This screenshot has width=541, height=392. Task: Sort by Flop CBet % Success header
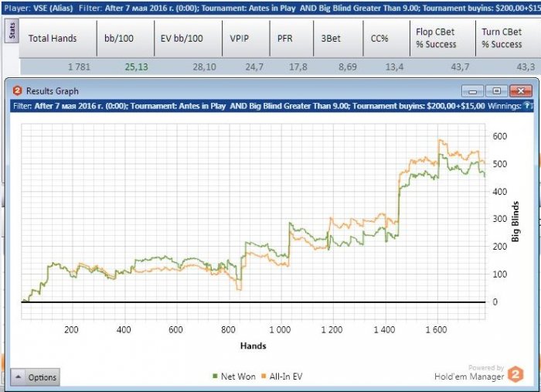point(443,39)
